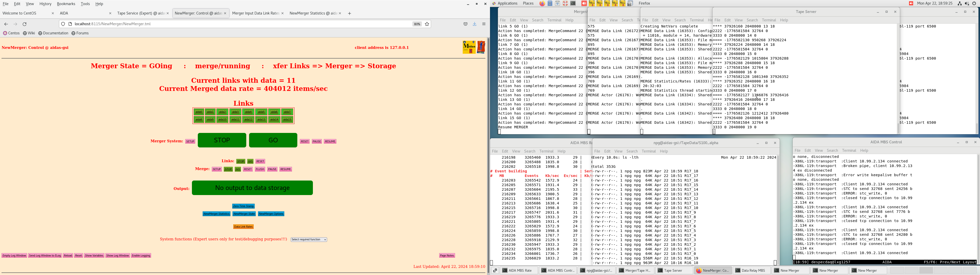
Task: Open the Applications menu in top panel
Action: pyautogui.click(x=507, y=3)
